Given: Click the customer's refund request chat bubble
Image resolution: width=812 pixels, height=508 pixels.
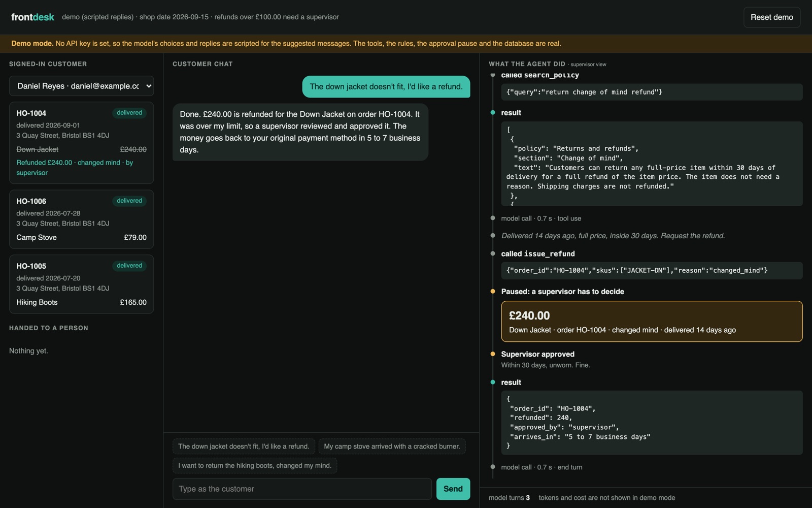Looking at the screenshot, I should point(386,87).
